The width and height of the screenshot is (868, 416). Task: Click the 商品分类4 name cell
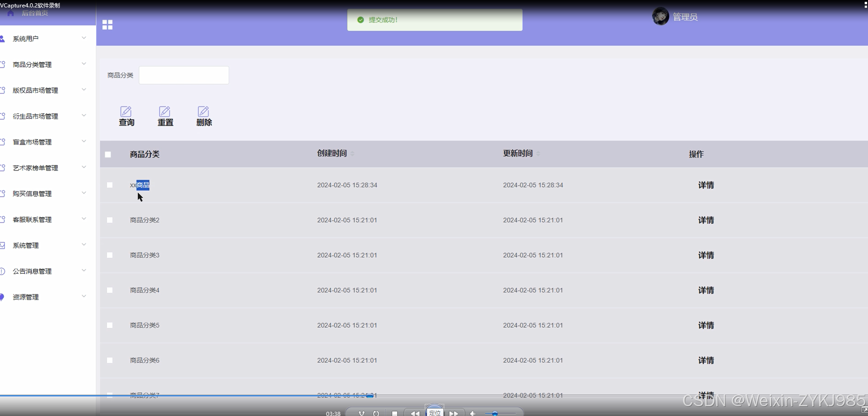tap(145, 290)
